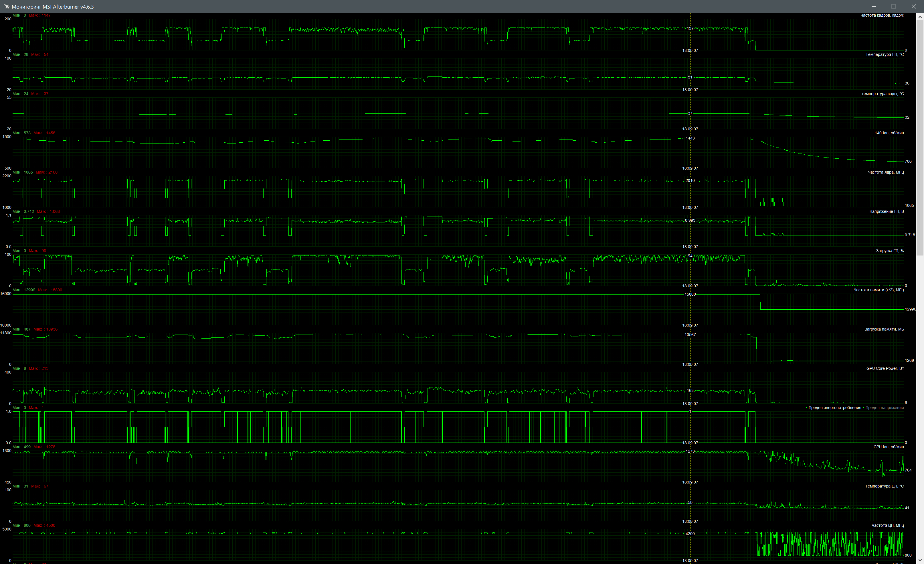
Task: Click the "140 fan, об/мин" graph label
Action: click(x=889, y=133)
